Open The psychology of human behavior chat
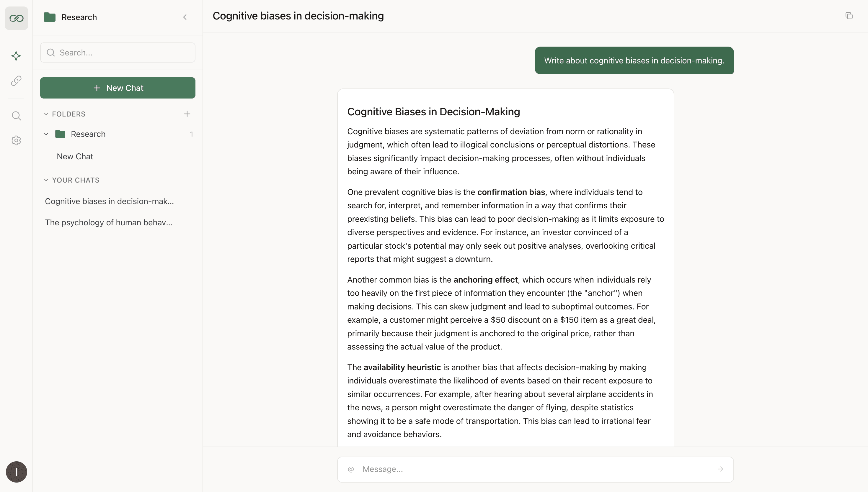The image size is (868, 492). point(109,222)
